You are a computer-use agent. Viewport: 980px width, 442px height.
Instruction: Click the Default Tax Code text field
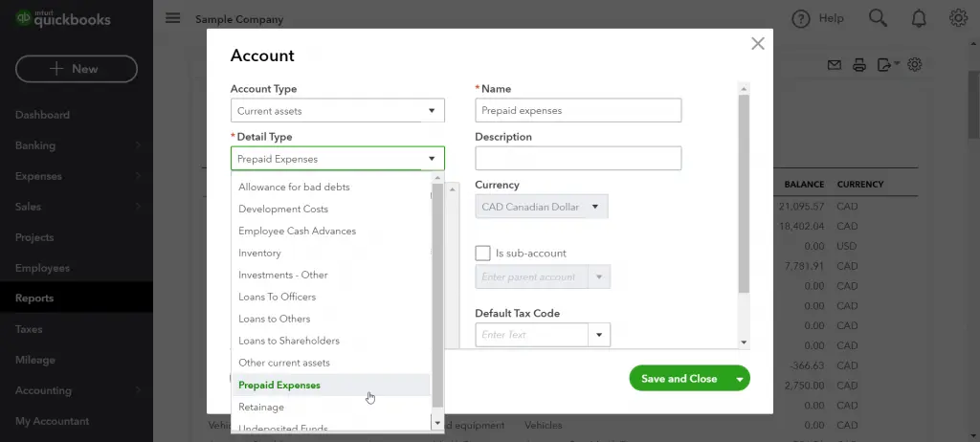[532, 335]
